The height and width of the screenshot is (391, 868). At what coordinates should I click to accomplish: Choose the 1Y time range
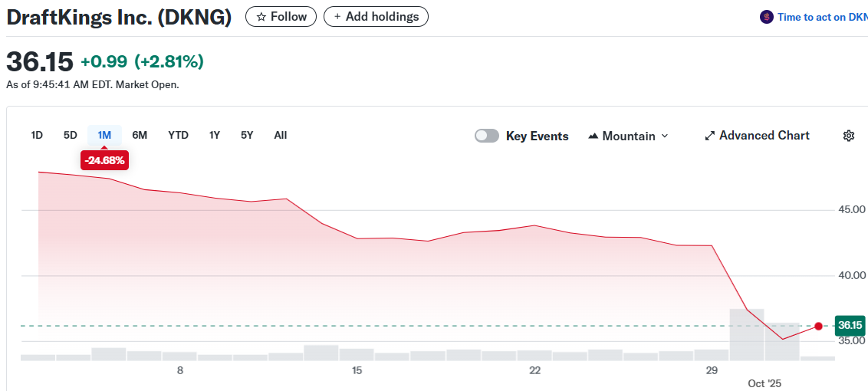click(215, 135)
